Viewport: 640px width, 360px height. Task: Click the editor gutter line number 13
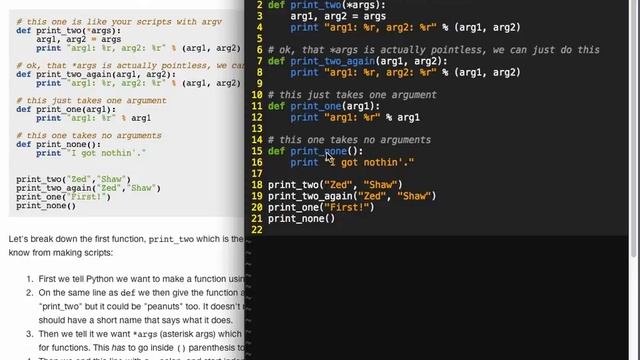tap(257, 129)
